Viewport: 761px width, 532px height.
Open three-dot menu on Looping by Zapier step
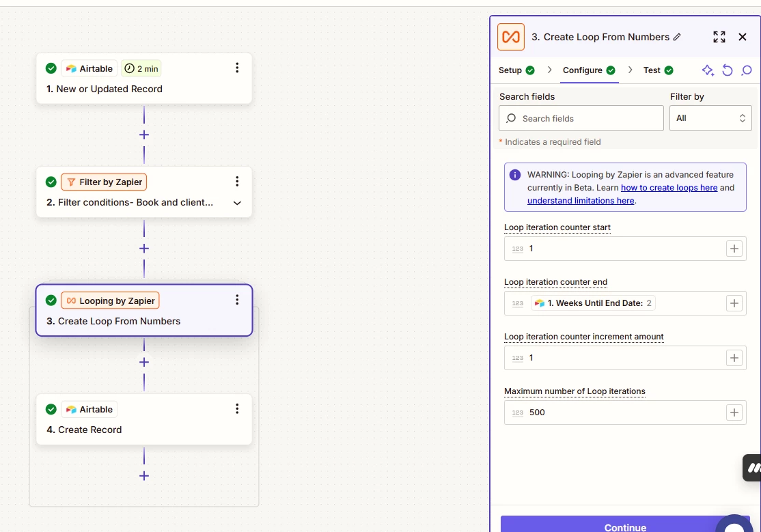(237, 300)
